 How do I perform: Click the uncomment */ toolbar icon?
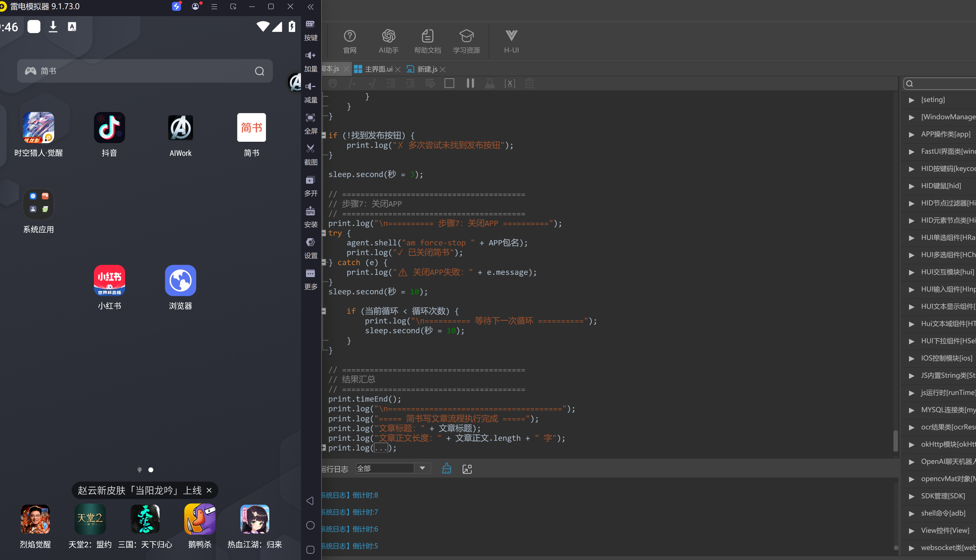pyautogui.click(x=372, y=83)
